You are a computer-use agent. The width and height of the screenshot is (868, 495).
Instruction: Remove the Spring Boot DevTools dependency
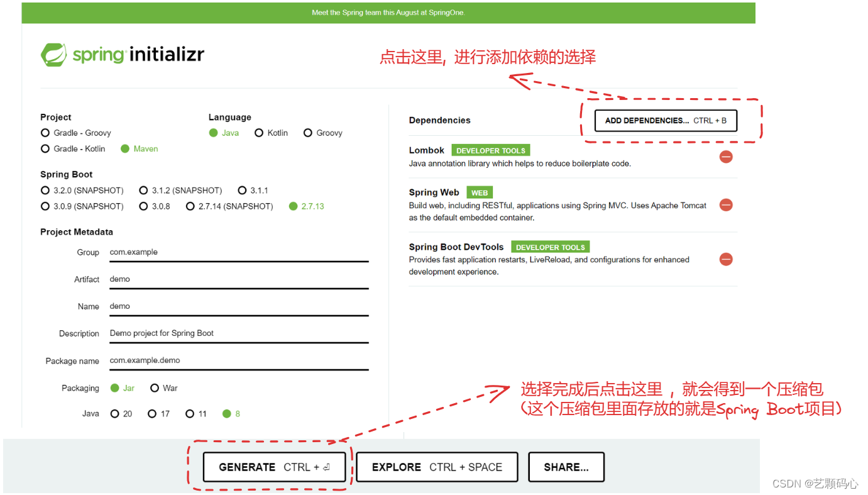[726, 259]
